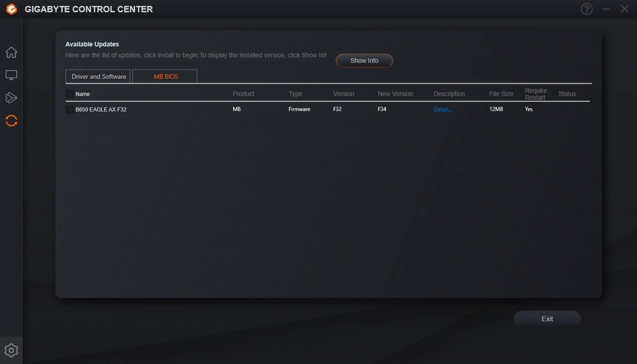637x364 pixels.
Task: Open the monitor display sidebar icon
Action: pyautogui.click(x=11, y=75)
